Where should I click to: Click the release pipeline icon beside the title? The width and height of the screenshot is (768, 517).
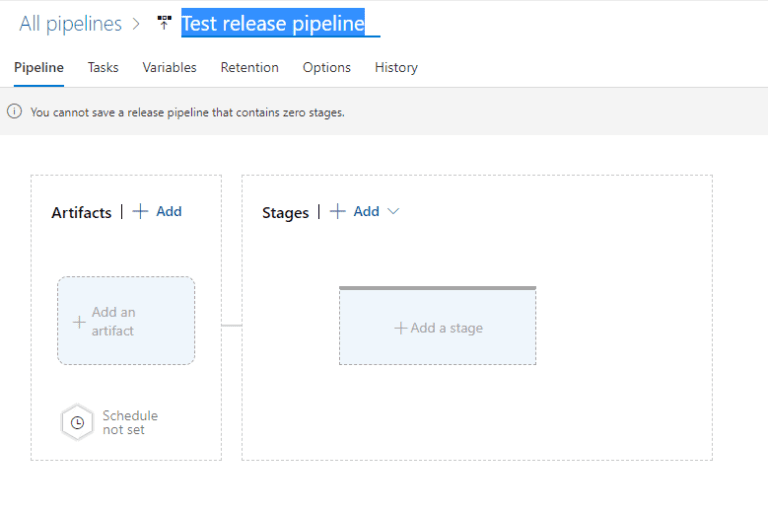164,23
